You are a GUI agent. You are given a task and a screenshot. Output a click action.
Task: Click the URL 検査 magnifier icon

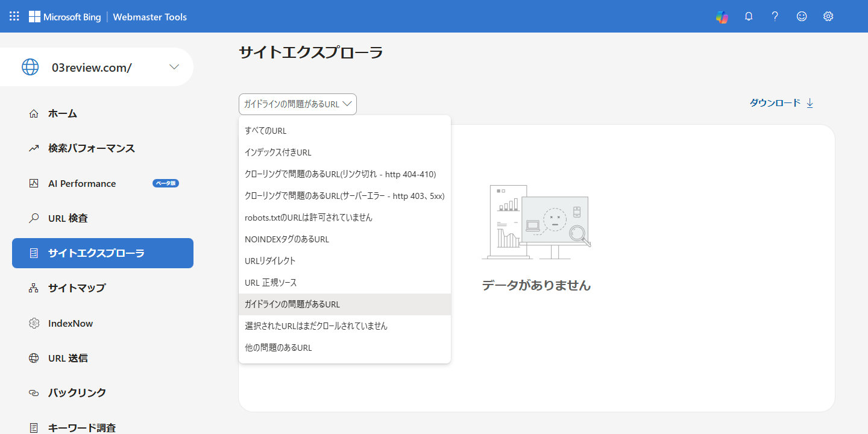[34, 218]
